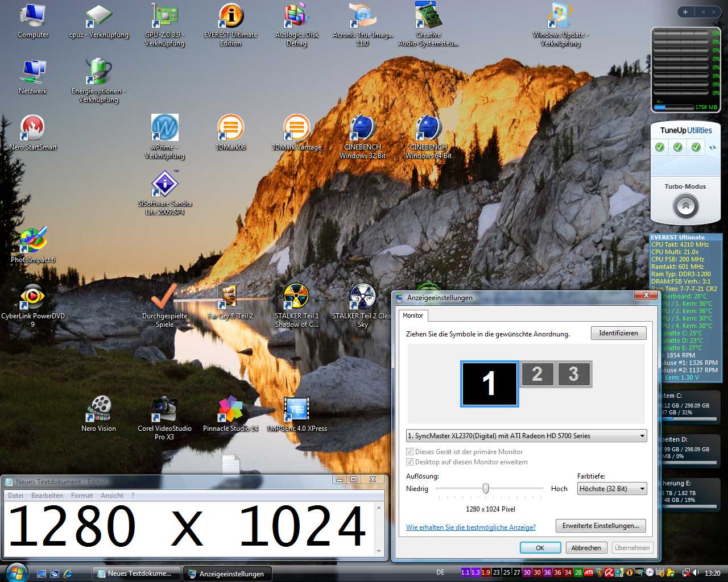This screenshot has width=728, height=582.
Task: Activate TuneUp Turbo-Modus button
Action: (686, 206)
